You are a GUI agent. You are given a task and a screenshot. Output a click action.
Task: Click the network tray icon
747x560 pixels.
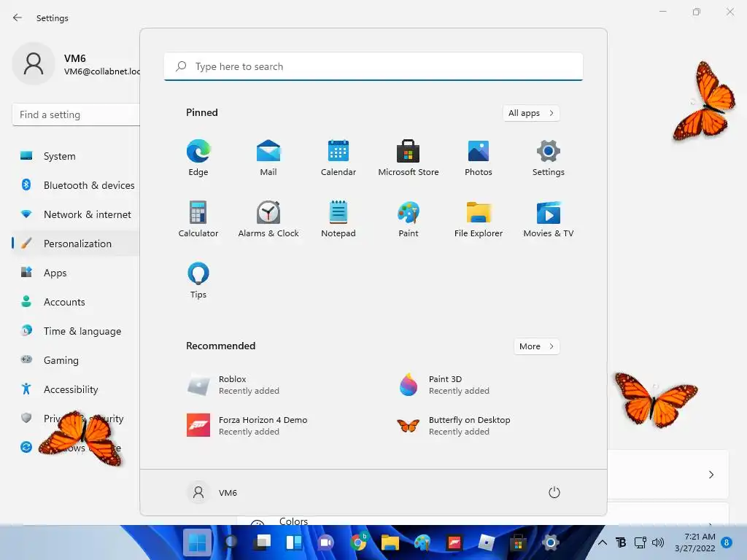(x=640, y=542)
